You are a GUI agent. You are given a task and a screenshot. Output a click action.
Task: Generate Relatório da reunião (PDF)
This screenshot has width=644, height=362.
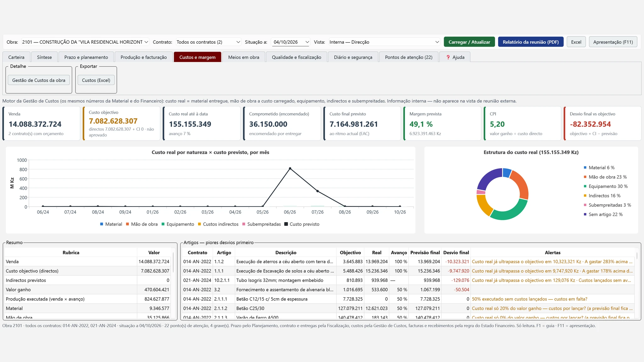(x=530, y=42)
